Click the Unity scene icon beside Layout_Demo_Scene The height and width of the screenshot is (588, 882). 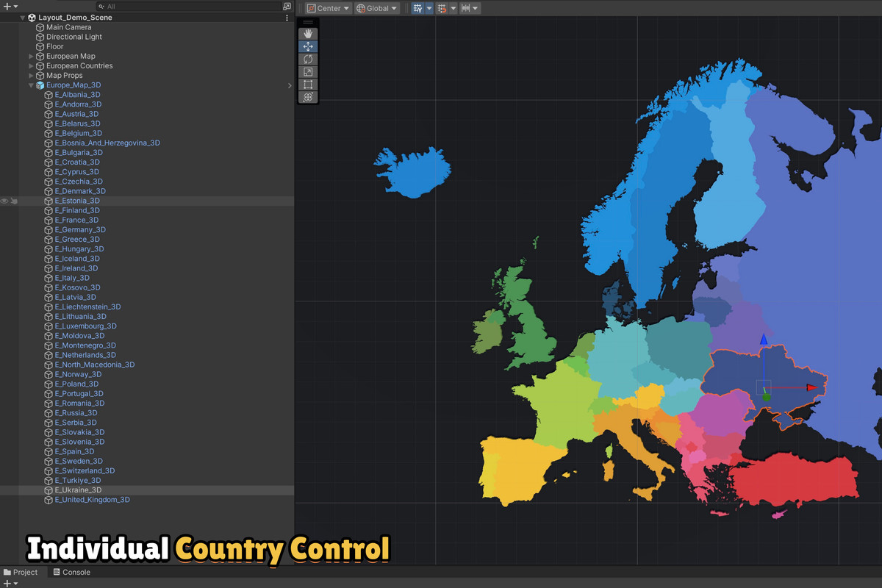[x=32, y=18]
